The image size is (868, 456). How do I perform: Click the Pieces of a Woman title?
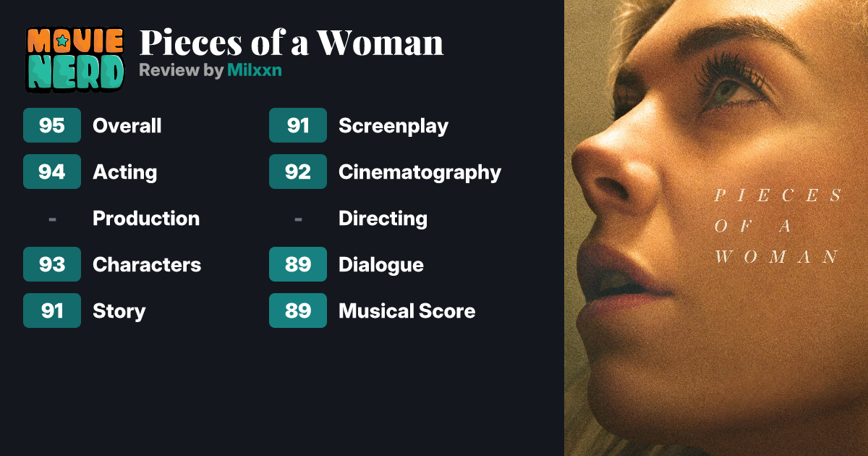tap(291, 43)
